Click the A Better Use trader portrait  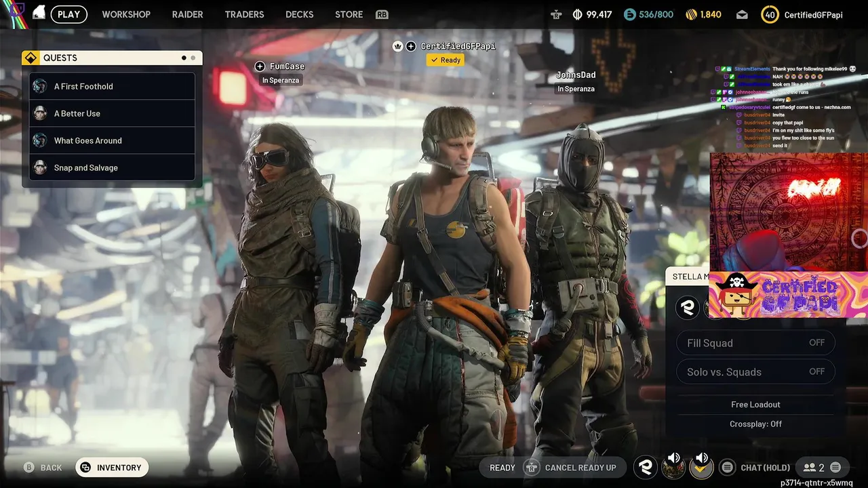click(x=40, y=113)
